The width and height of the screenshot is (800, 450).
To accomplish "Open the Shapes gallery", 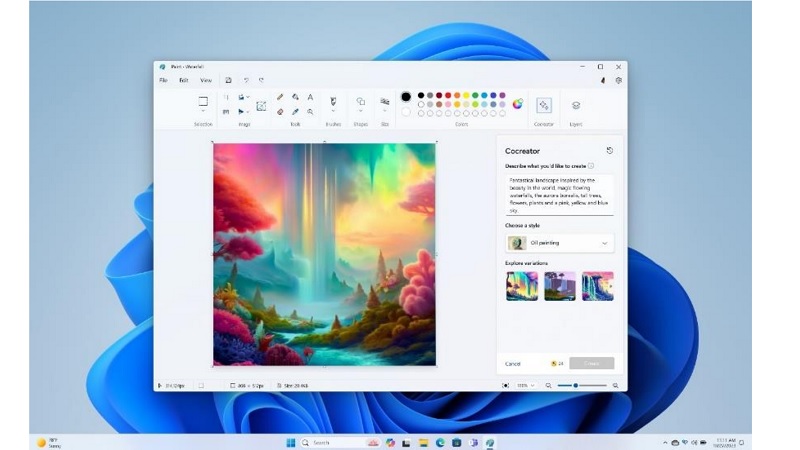I will pos(361,101).
